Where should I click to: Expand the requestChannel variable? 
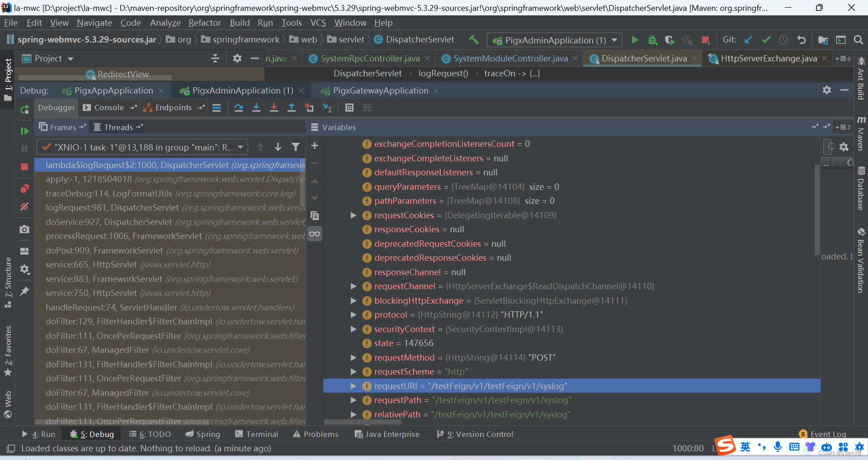tap(353, 286)
